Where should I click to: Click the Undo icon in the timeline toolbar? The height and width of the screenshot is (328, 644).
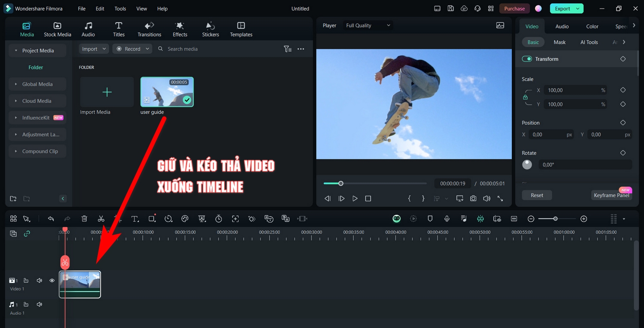(51, 218)
